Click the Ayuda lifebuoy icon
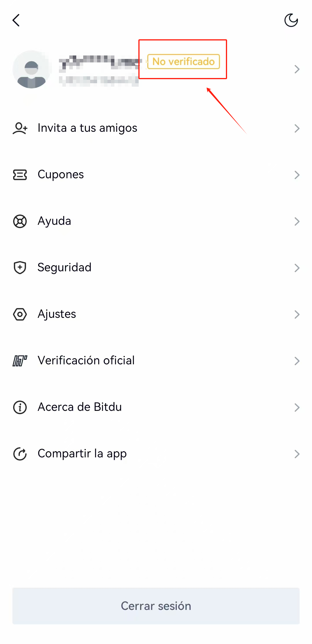The width and height of the screenshot is (312, 644). coord(20,221)
